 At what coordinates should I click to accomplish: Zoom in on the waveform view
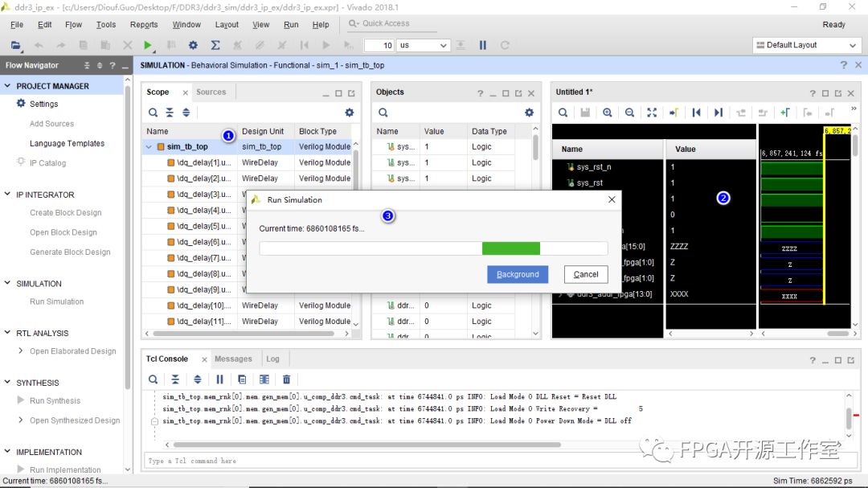point(608,113)
